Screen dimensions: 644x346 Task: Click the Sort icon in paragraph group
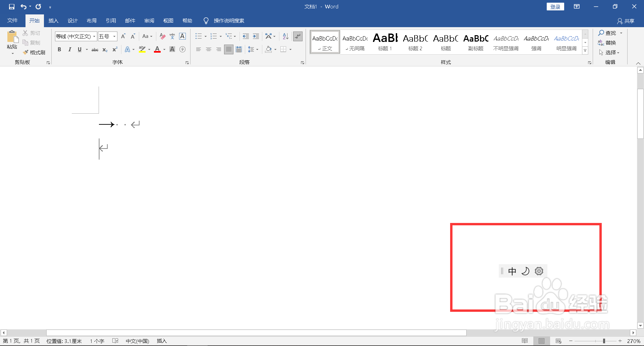(285, 36)
